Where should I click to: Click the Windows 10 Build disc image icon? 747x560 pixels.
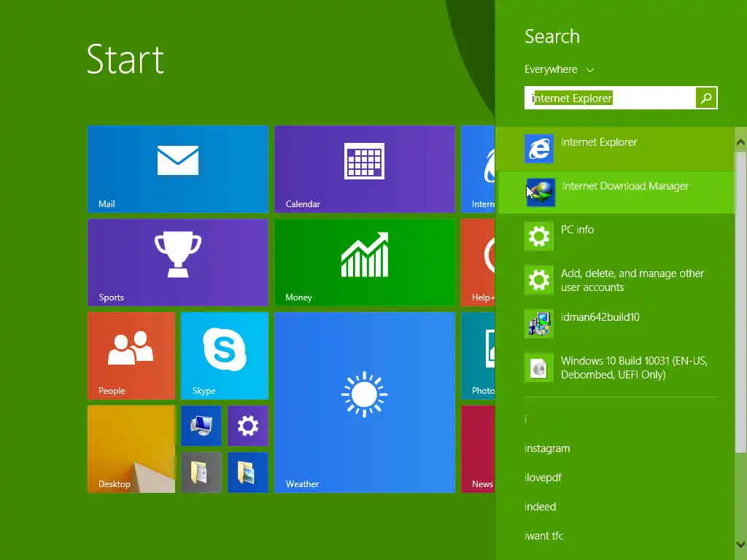539,367
